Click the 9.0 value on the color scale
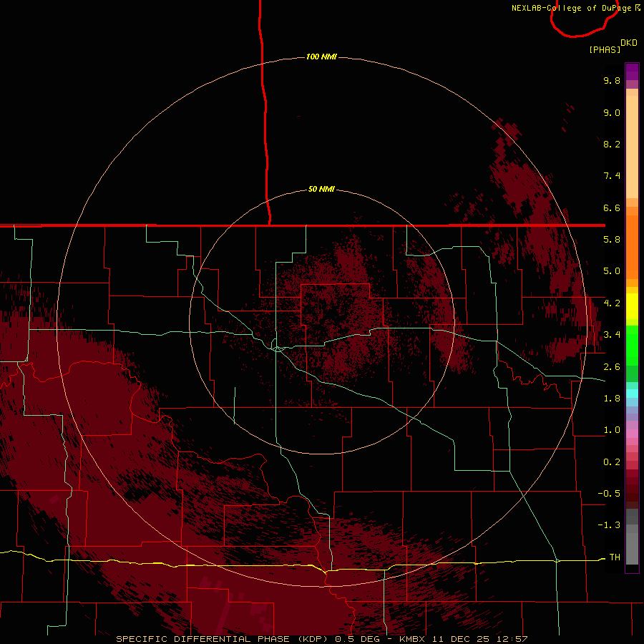The width and height of the screenshot is (644, 644). 612,112
